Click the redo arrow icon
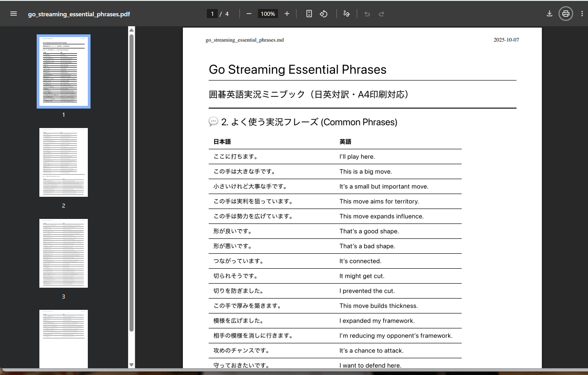This screenshot has height=375, width=588. 382,14
